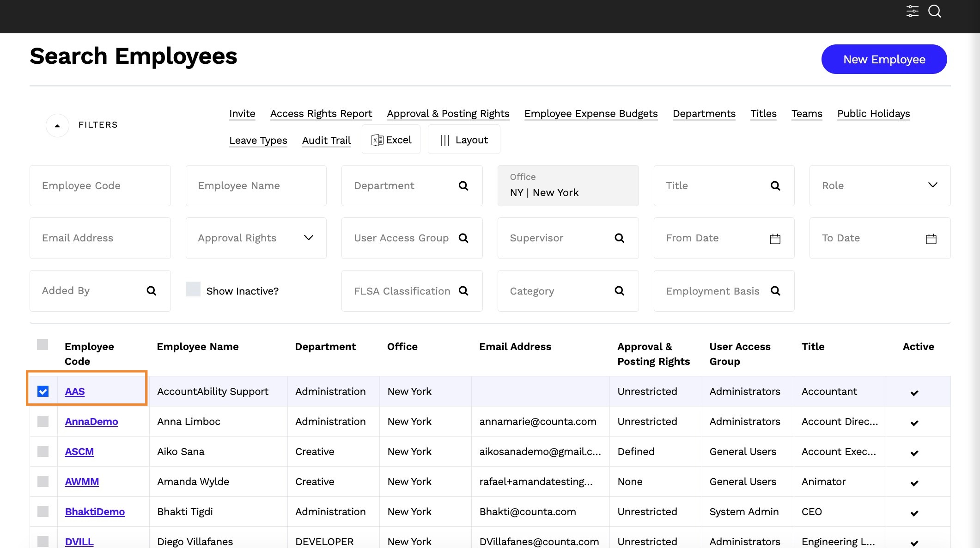Screen dimensions: 980x548
Task: Select the ASCM row checkbox
Action: pyautogui.click(x=43, y=451)
